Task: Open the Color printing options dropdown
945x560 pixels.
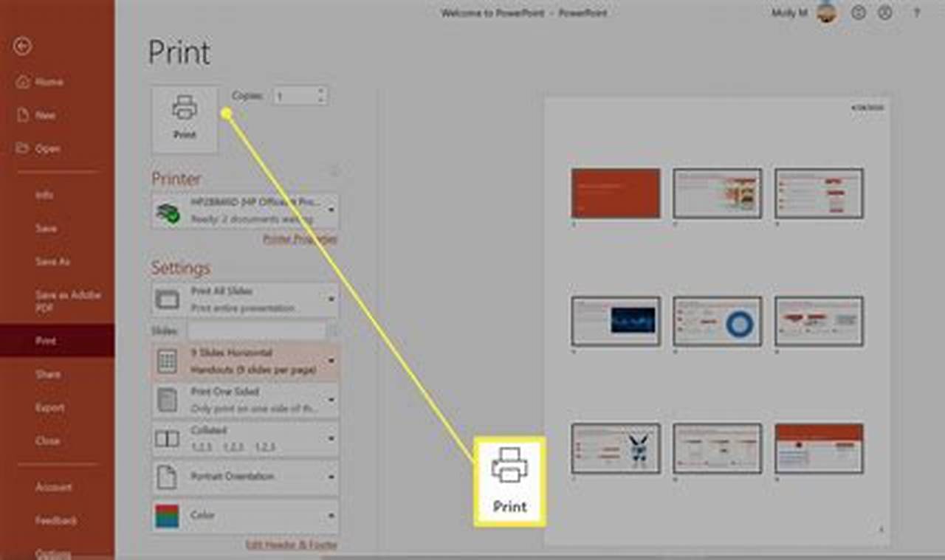Action: pos(331,515)
